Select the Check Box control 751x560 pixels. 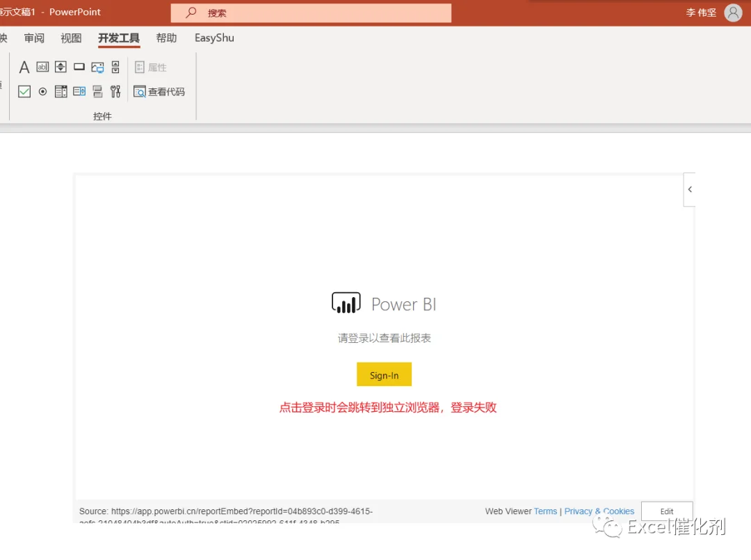pos(24,92)
